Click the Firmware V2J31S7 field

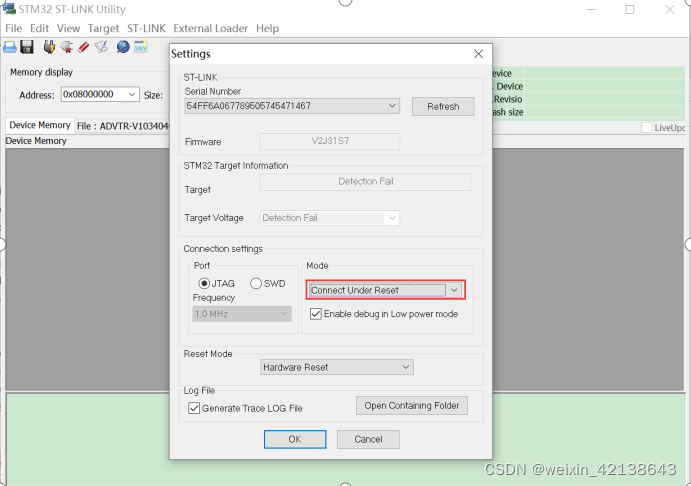[330, 141]
